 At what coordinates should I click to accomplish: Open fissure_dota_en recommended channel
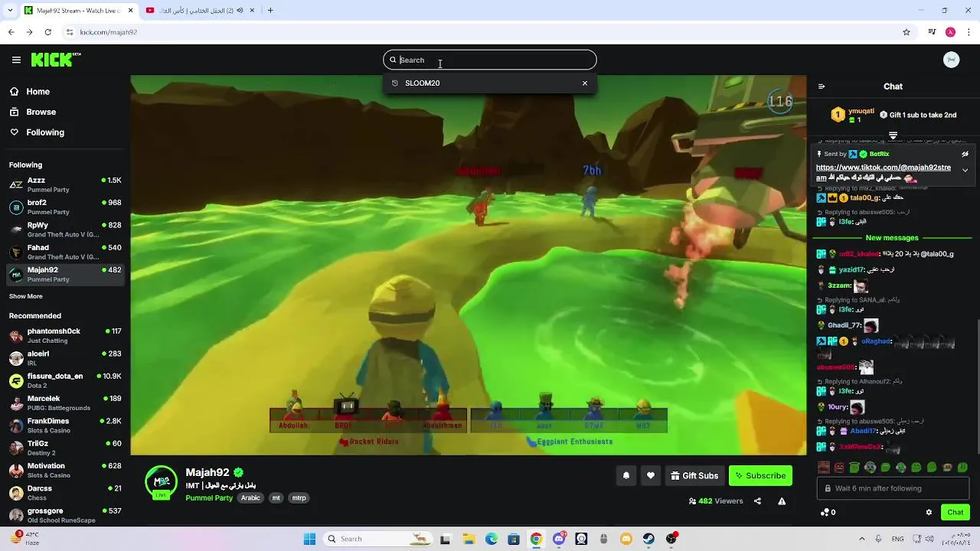65,380
